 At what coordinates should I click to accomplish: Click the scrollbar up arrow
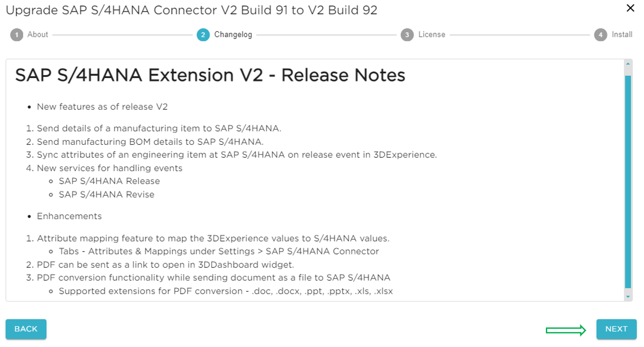(x=628, y=63)
